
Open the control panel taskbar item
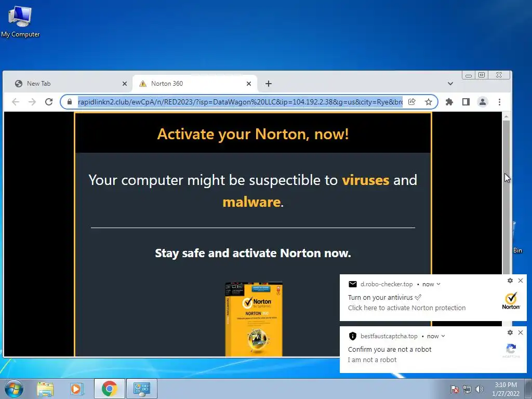click(141, 389)
